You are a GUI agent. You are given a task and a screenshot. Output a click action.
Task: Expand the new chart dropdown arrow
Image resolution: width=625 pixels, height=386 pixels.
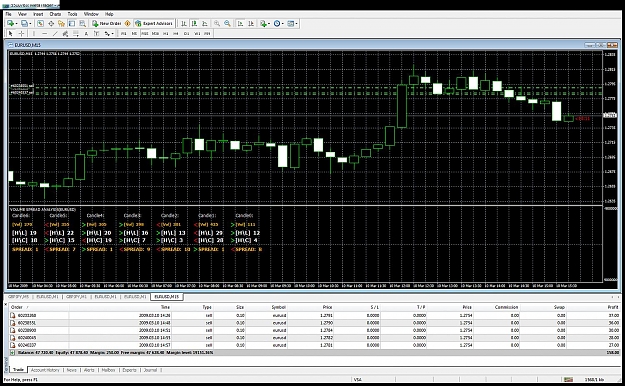(16, 24)
